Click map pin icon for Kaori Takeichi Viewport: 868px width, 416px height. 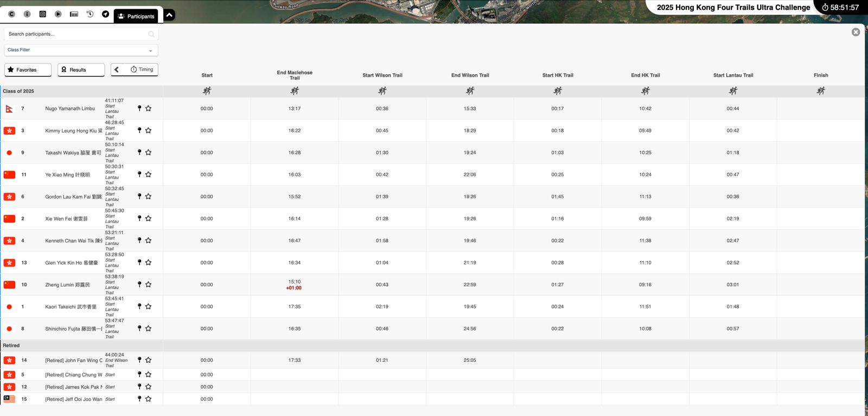pos(139,306)
